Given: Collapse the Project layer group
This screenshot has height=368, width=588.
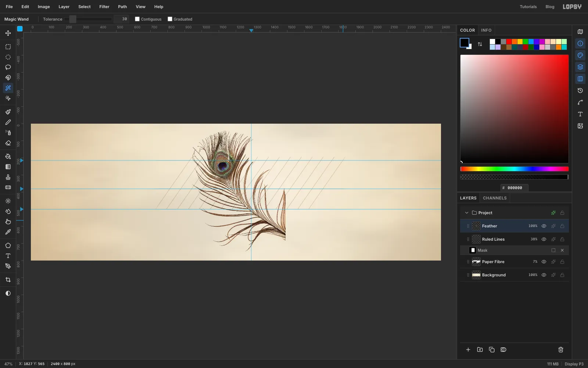Looking at the screenshot, I should (x=467, y=213).
